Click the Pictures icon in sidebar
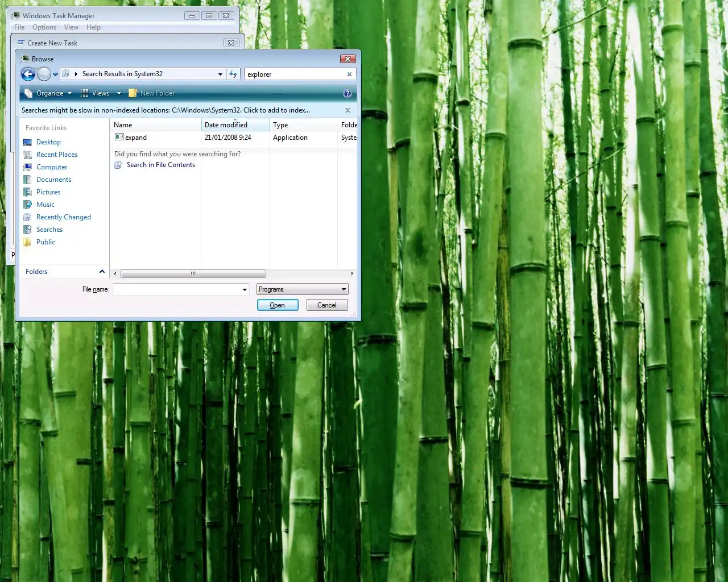 27,192
